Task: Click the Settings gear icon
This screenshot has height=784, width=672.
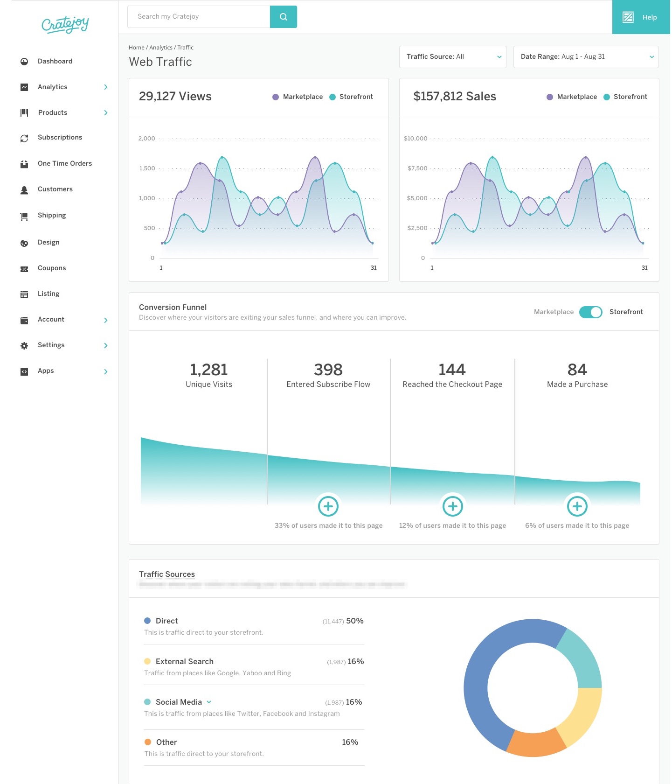Action: [x=24, y=346]
